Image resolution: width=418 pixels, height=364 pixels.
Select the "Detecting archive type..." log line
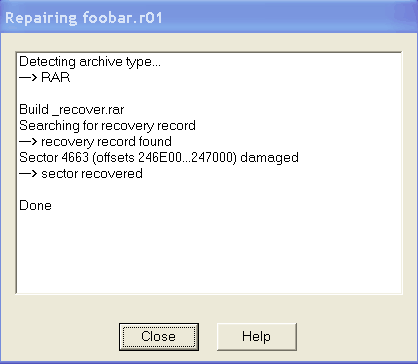pos(90,62)
